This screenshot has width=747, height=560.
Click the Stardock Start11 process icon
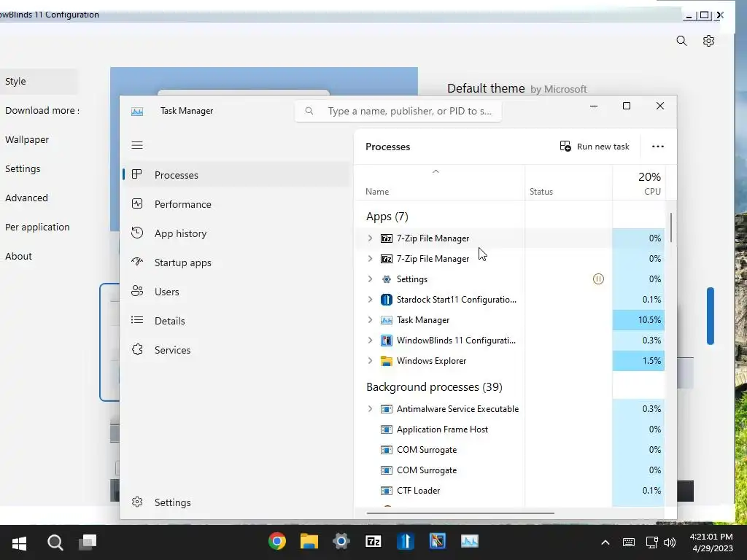tap(387, 300)
